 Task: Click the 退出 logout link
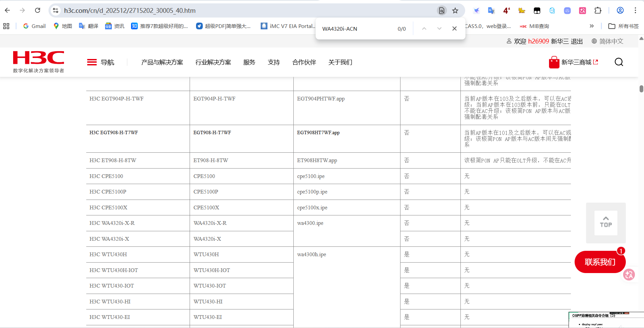[577, 41]
